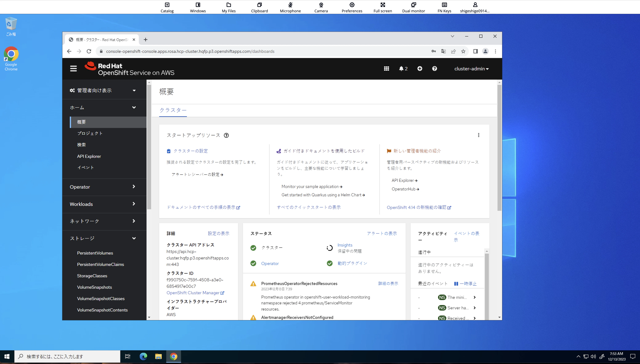640x364 pixels.
Task: Open the hamburger navigation menu
Action: (73, 69)
